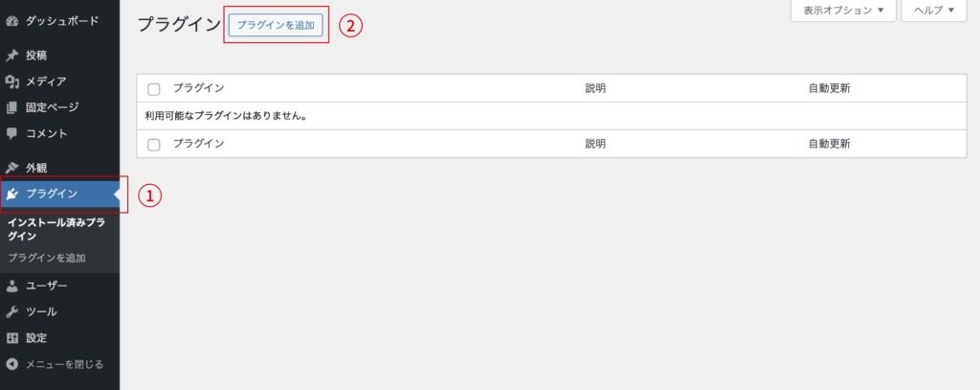The image size is (980, 390).
Task: Click the 外観 paintbrush icon
Action: (12, 168)
